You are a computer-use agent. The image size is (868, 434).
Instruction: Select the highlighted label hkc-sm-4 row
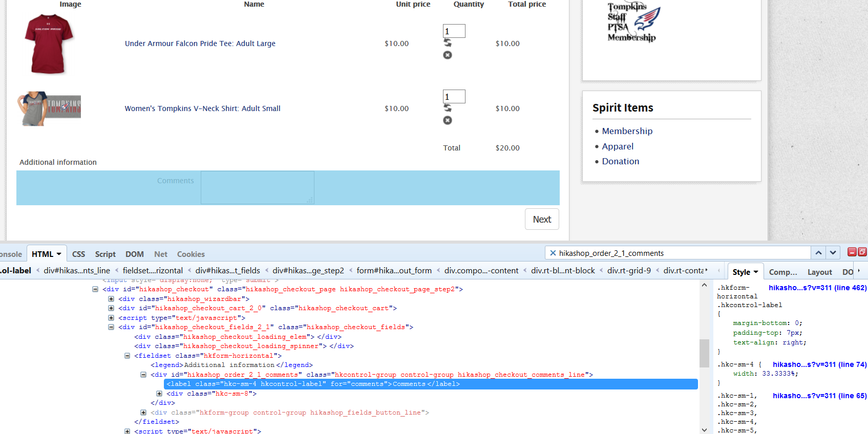pyautogui.click(x=431, y=384)
